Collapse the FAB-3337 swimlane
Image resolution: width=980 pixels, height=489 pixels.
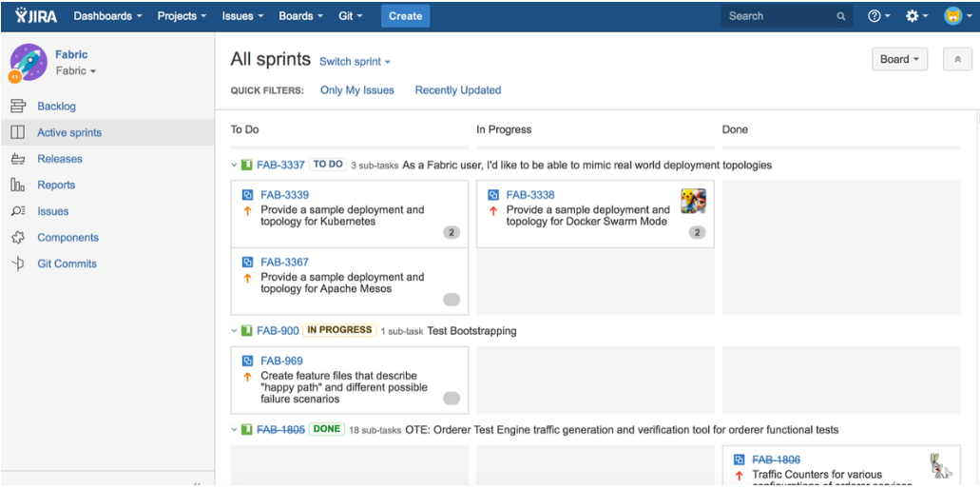[x=235, y=166]
